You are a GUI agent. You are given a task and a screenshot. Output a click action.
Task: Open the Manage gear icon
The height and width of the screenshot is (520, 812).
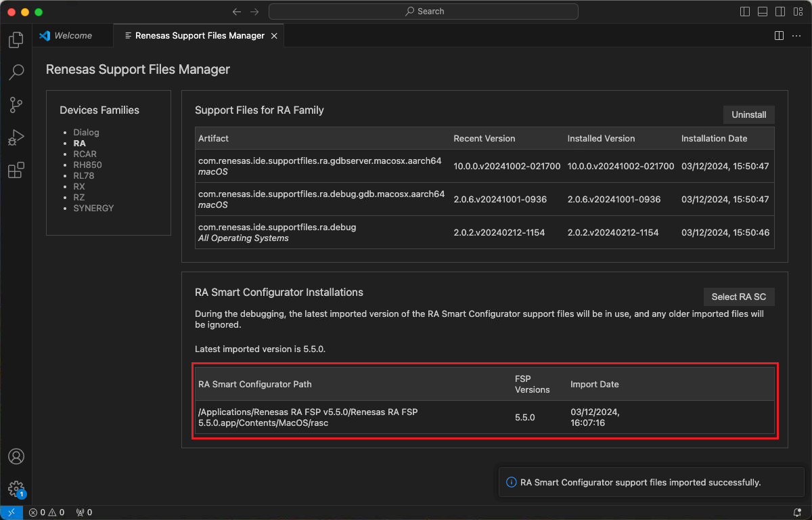pos(16,488)
